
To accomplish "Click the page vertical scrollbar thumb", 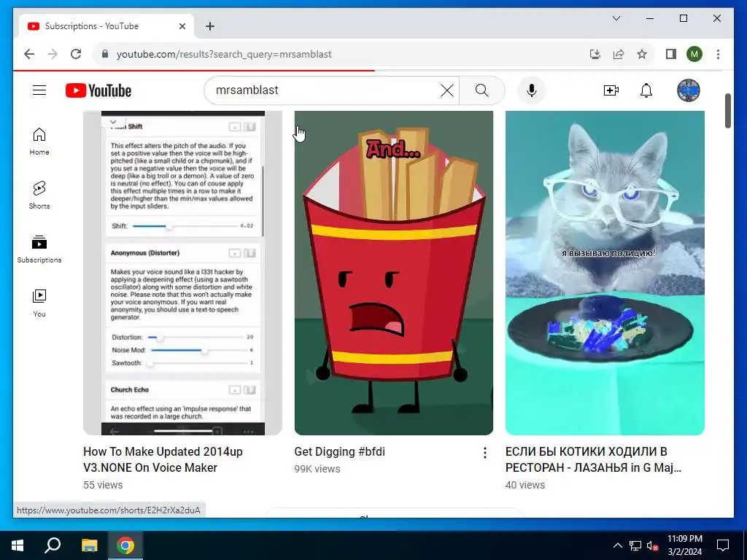I will pyautogui.click(x=727, y=111).
